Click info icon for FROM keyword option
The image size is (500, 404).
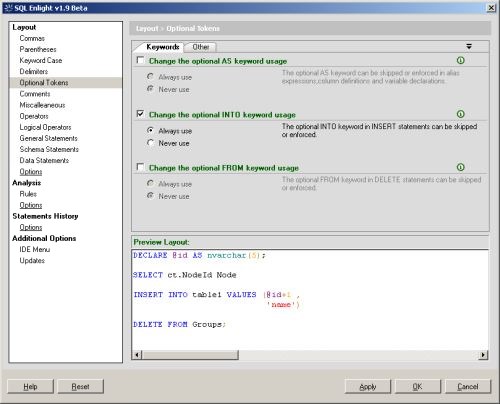460,167
